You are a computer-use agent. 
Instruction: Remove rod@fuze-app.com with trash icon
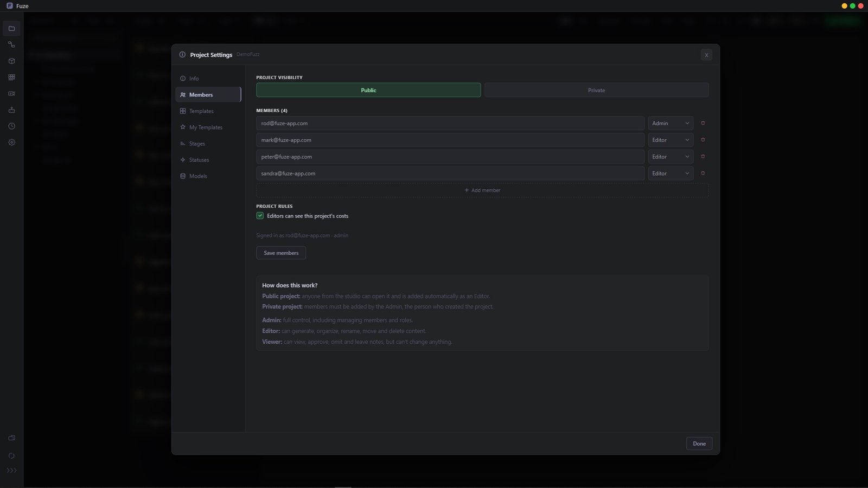click(x=703, y=123)
